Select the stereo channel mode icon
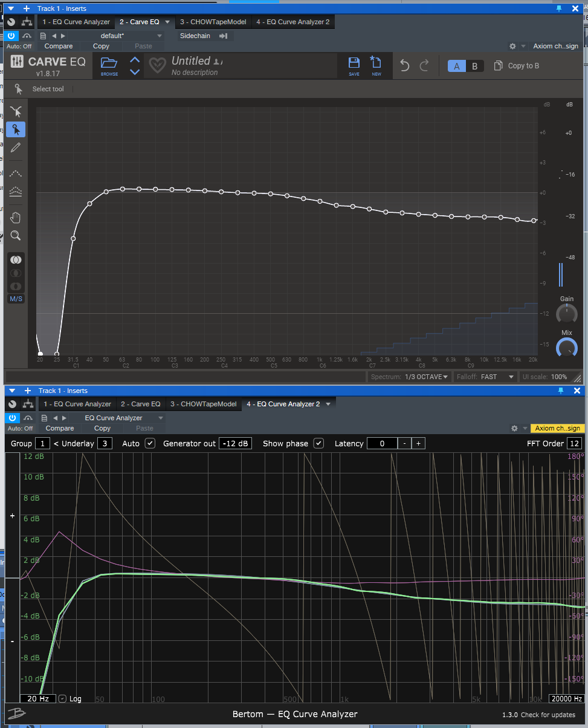588x728 pixels. coord(16,259)
